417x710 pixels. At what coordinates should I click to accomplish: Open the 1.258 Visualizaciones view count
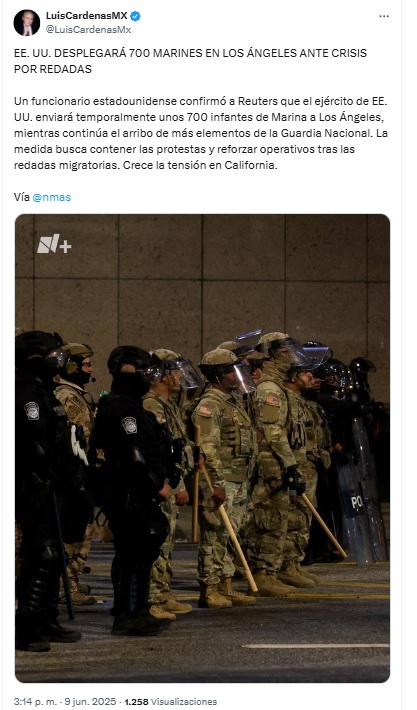(171, 701)
